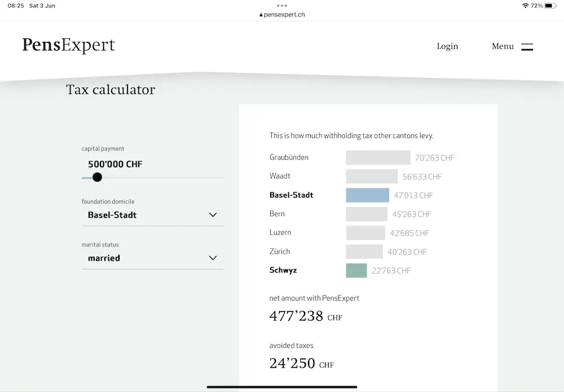The width and height of the screenshot is (564, 392).
Task: Click the bold Basel-Stadt canton label in chart
Action: (292, 195)
